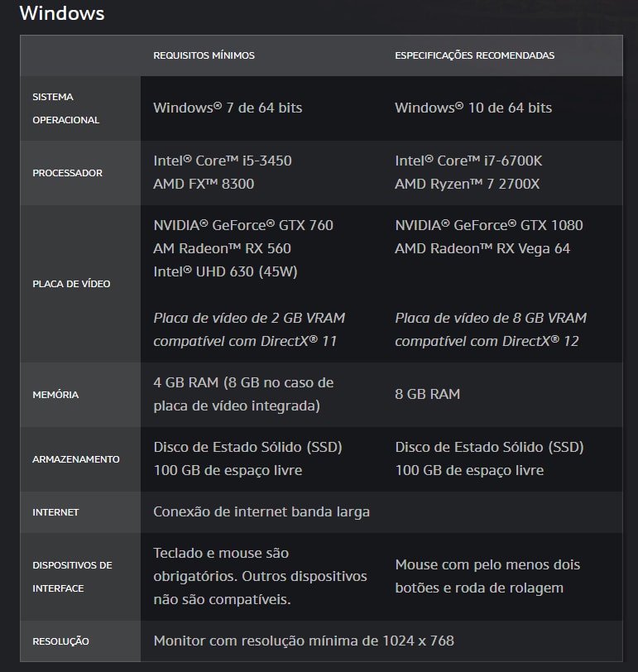Click the Requisitos Mínimos column header

pos(204,55)
